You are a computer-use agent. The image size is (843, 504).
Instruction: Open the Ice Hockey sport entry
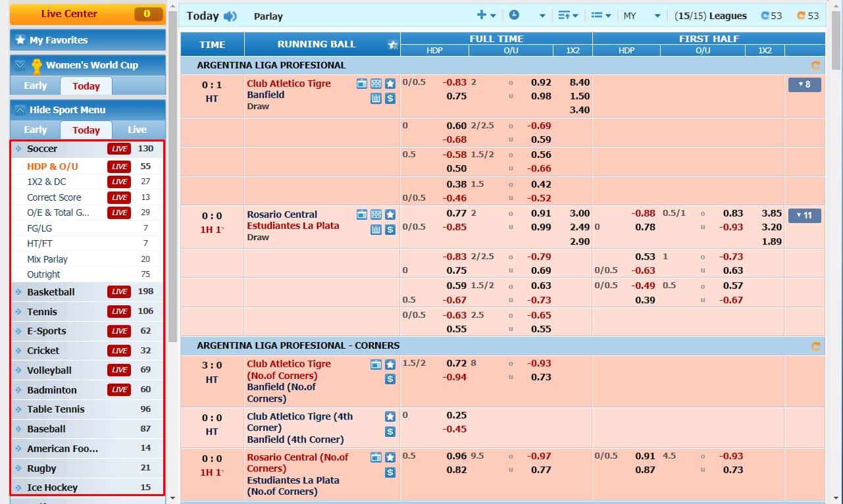(x=87, y=488)
